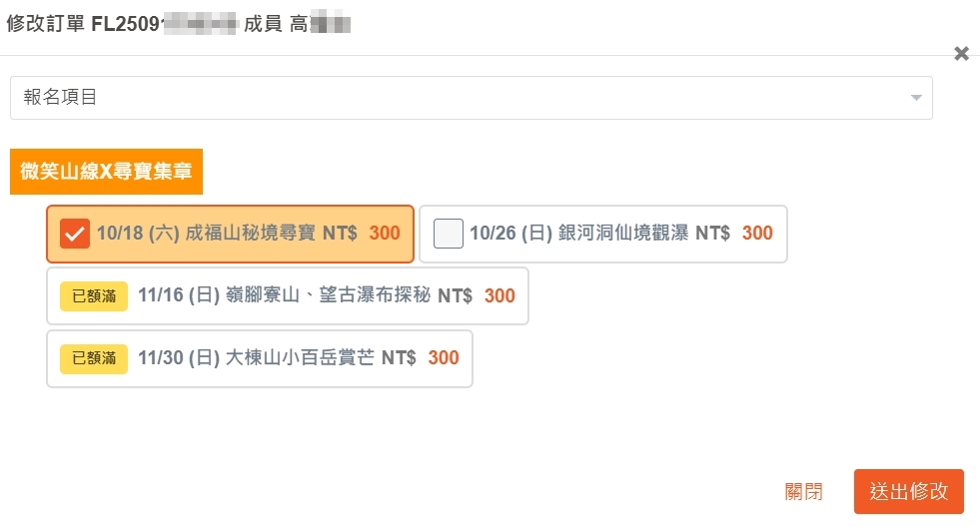
Task: Click the 300 price of 11/30 event
Action: tap(444, 357)
